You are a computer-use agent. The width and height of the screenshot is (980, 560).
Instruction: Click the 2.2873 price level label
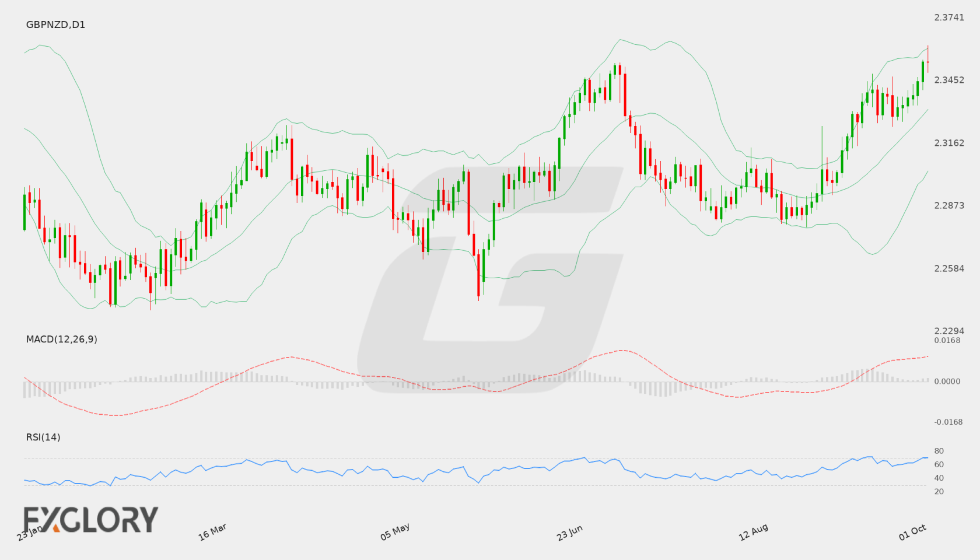click(x=949, y=205)
